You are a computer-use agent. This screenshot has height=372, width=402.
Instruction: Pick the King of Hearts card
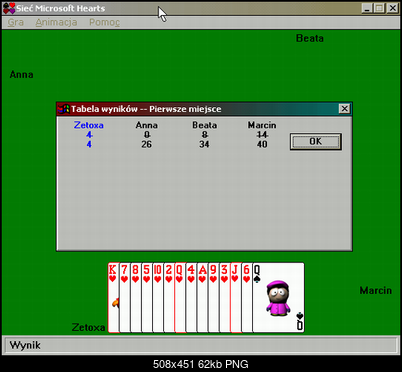113,298
